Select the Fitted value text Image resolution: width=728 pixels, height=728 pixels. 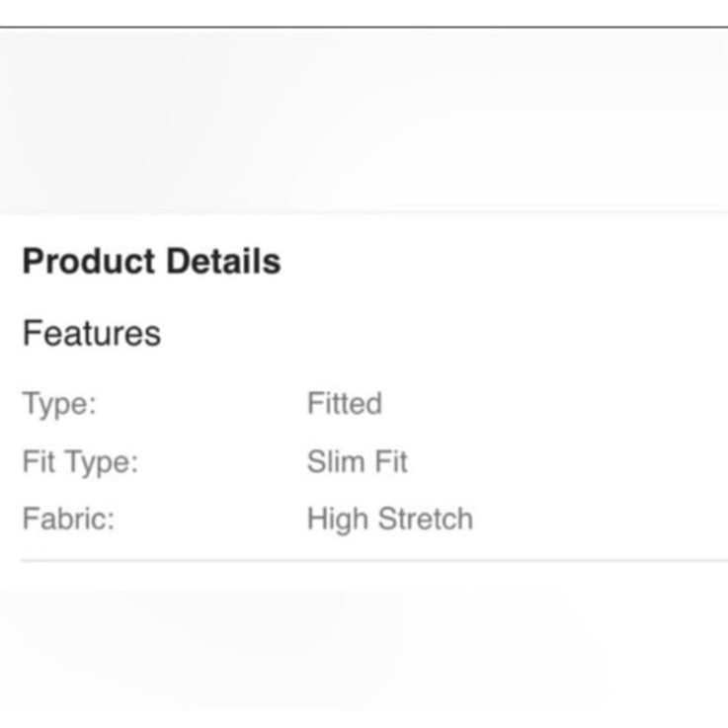coord(345,403)
